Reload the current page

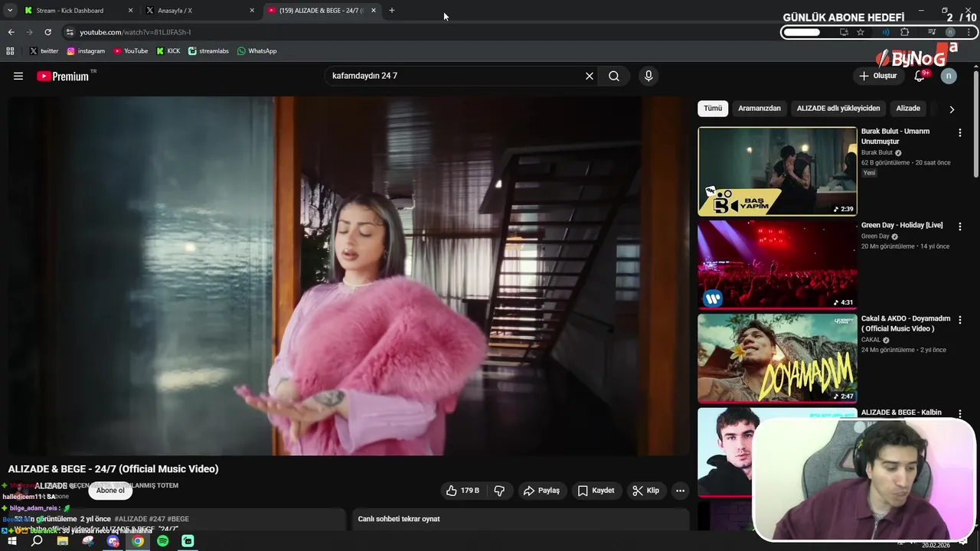tap(47, 32)
